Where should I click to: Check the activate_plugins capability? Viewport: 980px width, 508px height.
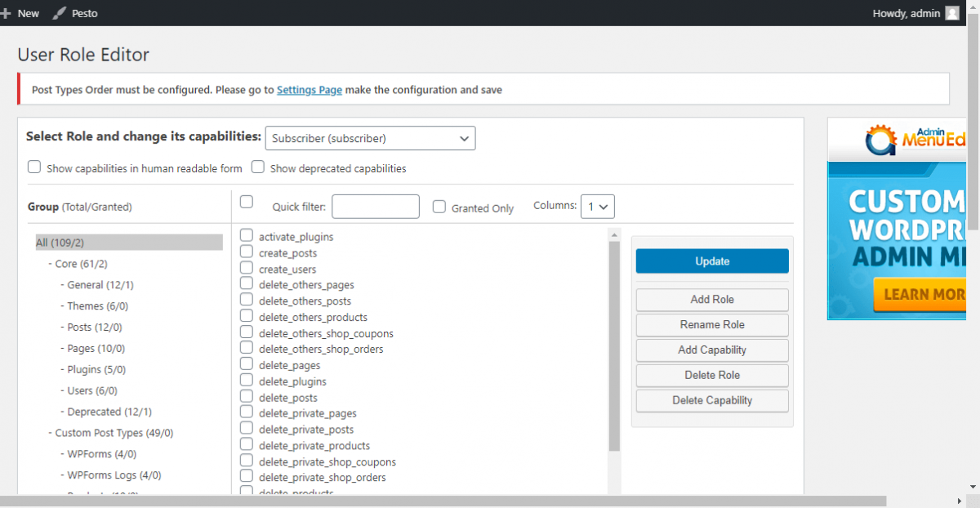pyautogui.click(x=246, y=236)
